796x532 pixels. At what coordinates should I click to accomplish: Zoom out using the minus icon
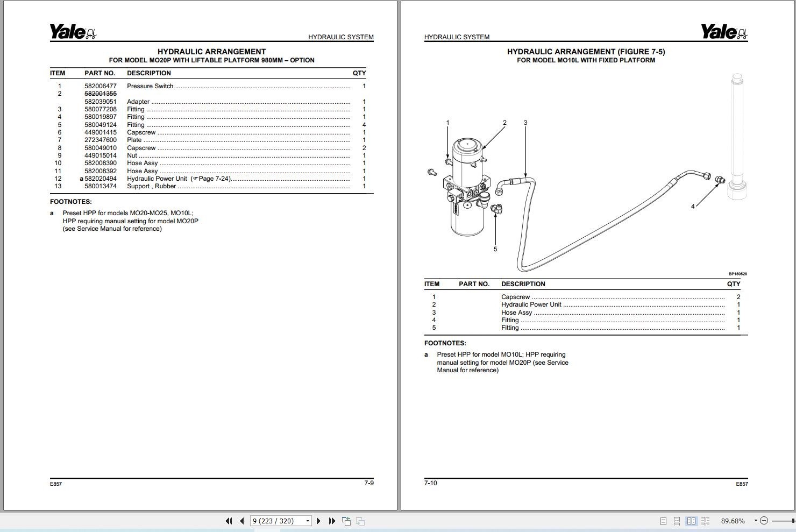764,520
